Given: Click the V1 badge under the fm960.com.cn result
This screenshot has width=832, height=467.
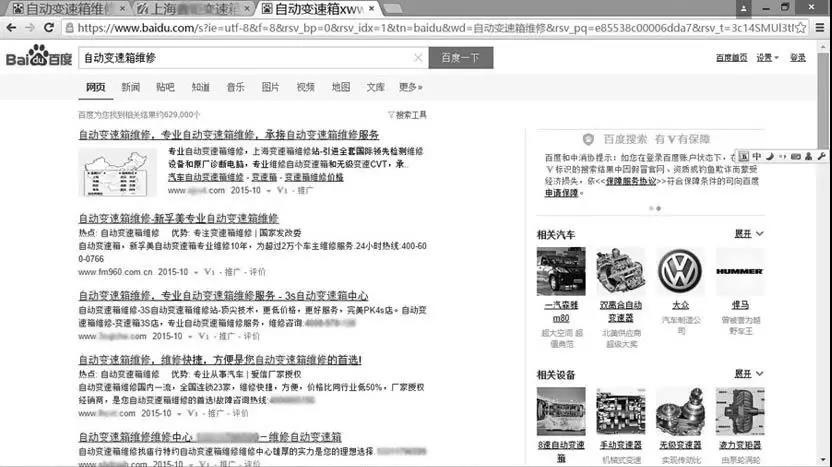Looking at the screenshot, I should point(210,272).
